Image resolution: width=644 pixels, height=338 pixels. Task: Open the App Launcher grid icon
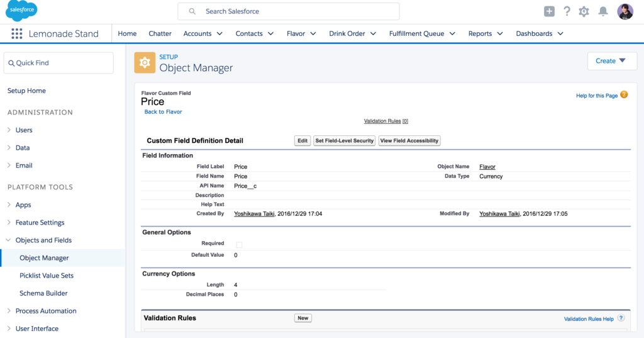point(17,34)
